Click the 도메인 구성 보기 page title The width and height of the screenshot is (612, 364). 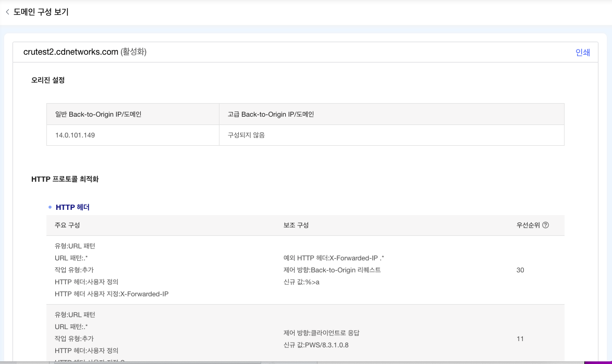click(x=41, y=12)
